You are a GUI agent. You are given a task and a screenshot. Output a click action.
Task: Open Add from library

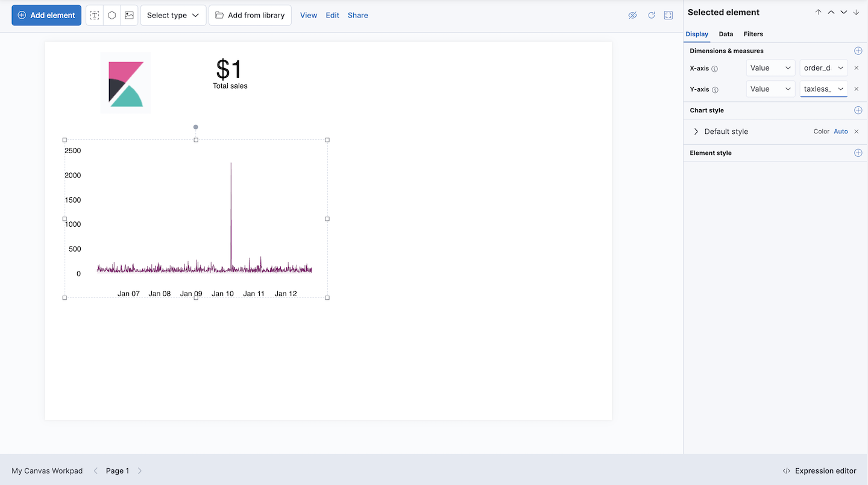pyautogui.click(x=250, y=15)
